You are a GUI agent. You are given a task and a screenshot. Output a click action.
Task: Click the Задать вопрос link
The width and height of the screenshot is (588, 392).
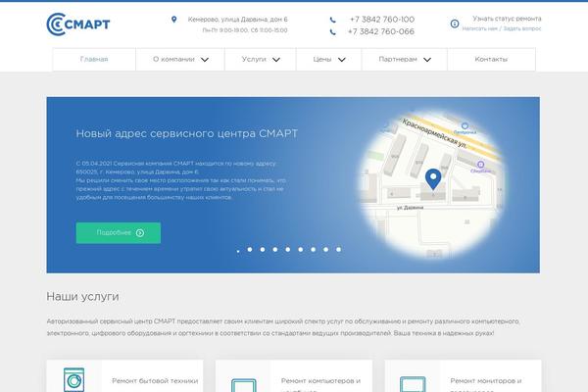pyautogui.click(x=522, y=28)
